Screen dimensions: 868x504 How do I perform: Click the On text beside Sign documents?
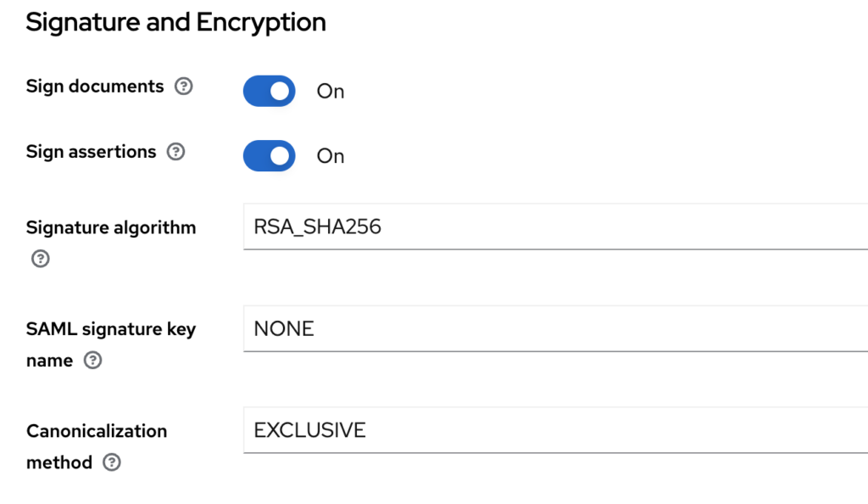(x=331, y=92)
